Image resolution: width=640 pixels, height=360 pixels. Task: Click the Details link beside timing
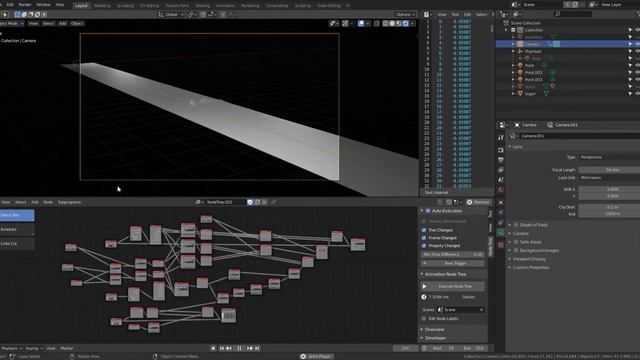[x=469, y=297]
